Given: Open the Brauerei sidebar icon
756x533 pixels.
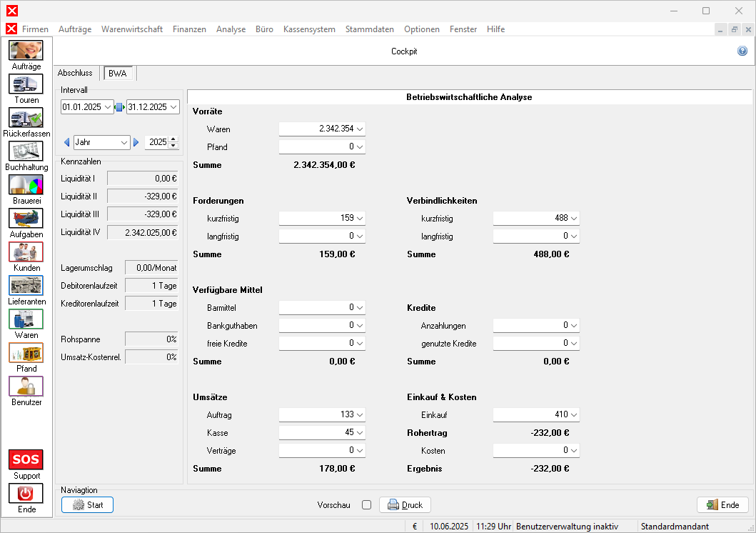Looking at the screenshot, I should [26, 185].
